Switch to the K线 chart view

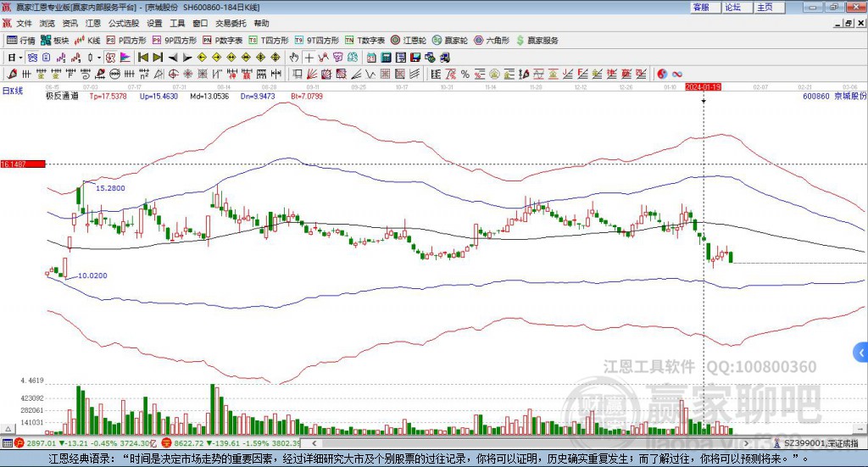(87, 41)
